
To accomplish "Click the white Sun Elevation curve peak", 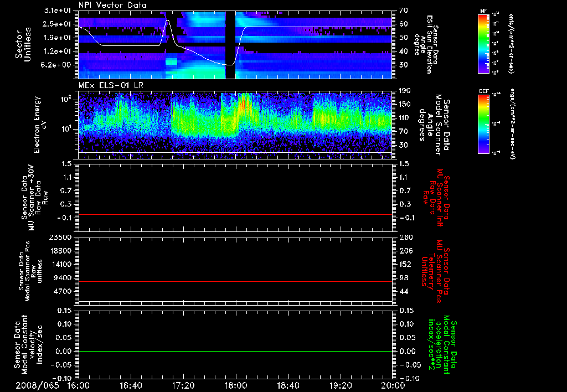I will click(167, 21).
